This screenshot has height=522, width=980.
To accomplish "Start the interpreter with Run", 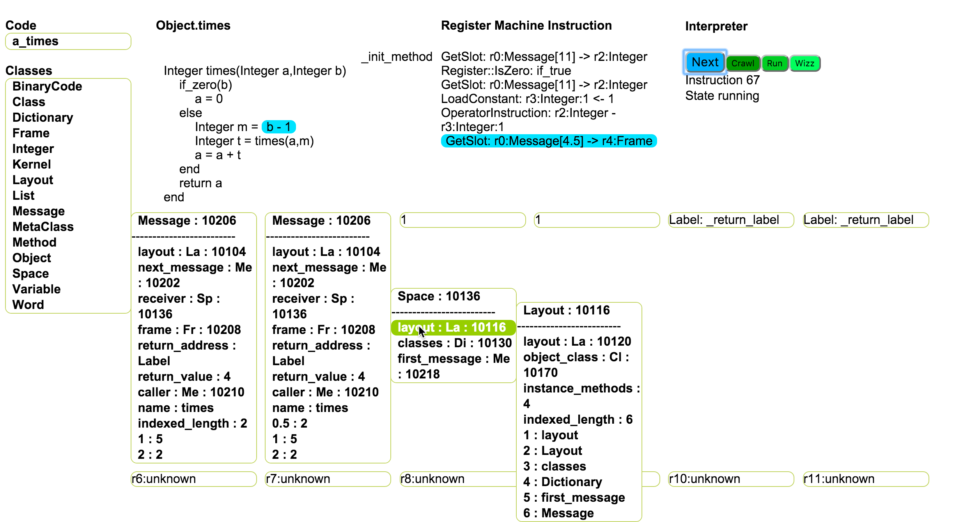I will 774,63.
